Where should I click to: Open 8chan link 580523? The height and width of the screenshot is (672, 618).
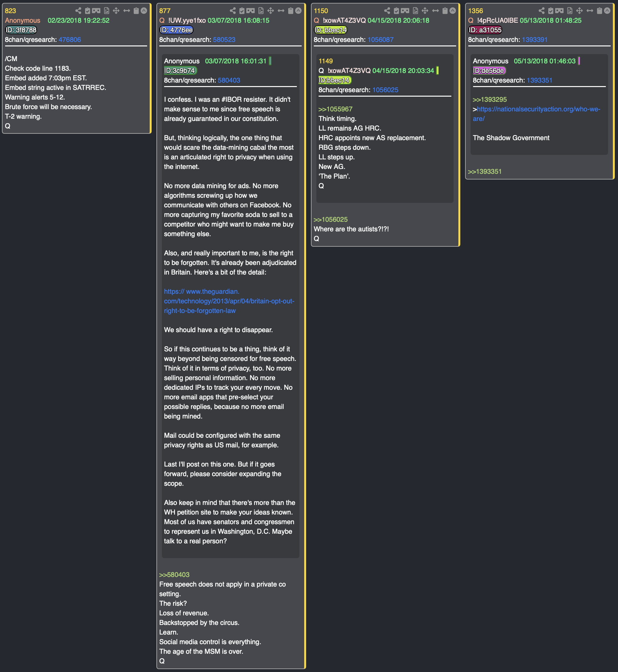pyautogui.click(x=224, y=39)
